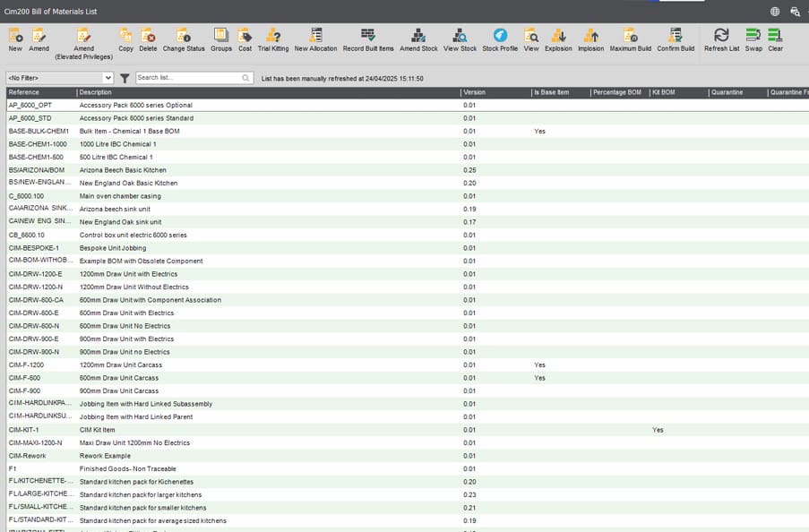The width and height of the screenshot is (809, 532).
Task: Sort by Quarantine column header
Action: click(727, 92)
